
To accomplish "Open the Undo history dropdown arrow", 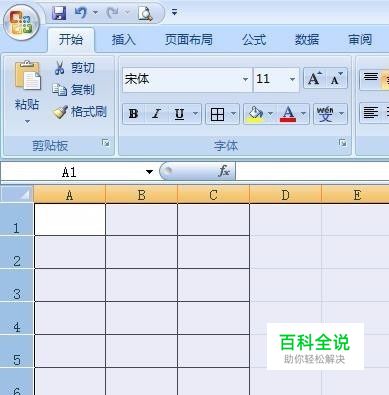I will [x=95, y=13].
